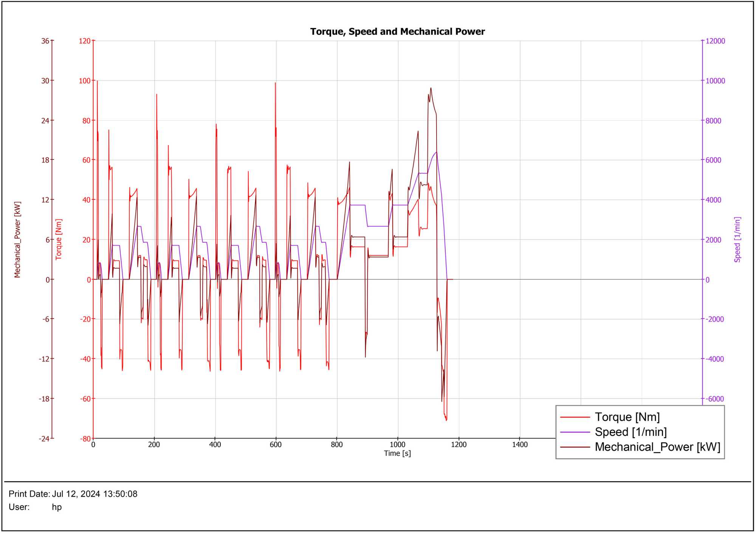
Task: Click the red Torque legend line swatch
Action: [x=575, y=418]
